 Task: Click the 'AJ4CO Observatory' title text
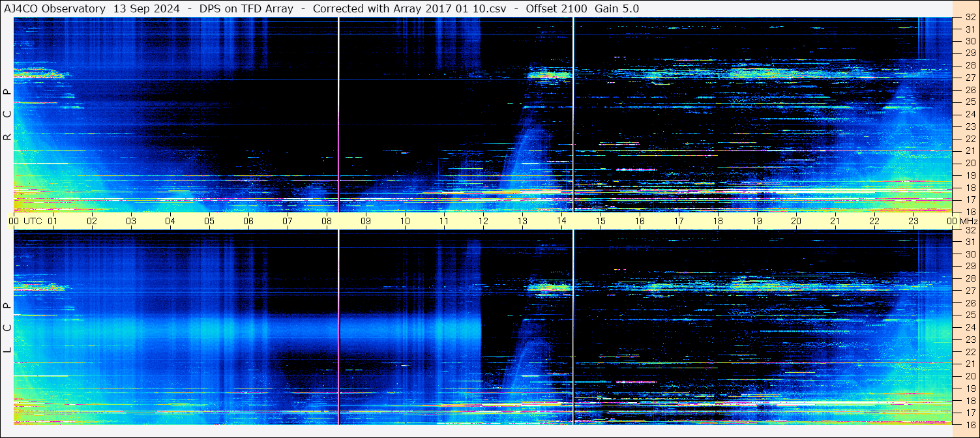click(55, 8)
